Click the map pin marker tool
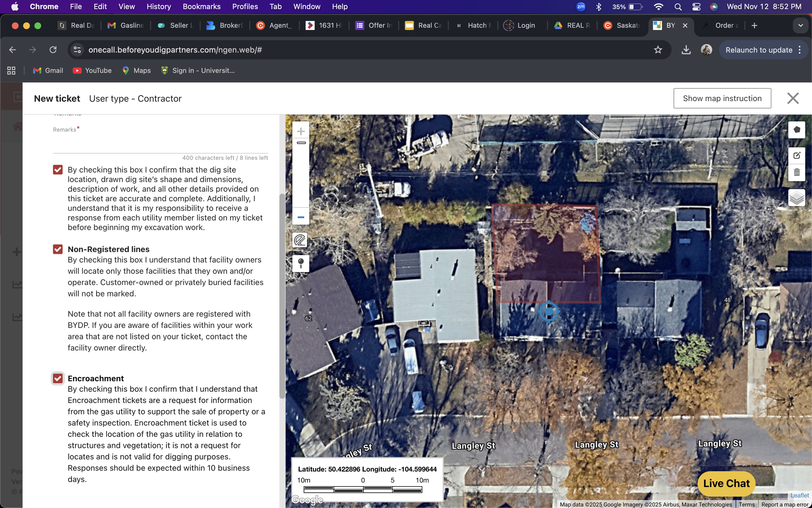The width and height of the screenshot is (812, 508). click(301, 263)
